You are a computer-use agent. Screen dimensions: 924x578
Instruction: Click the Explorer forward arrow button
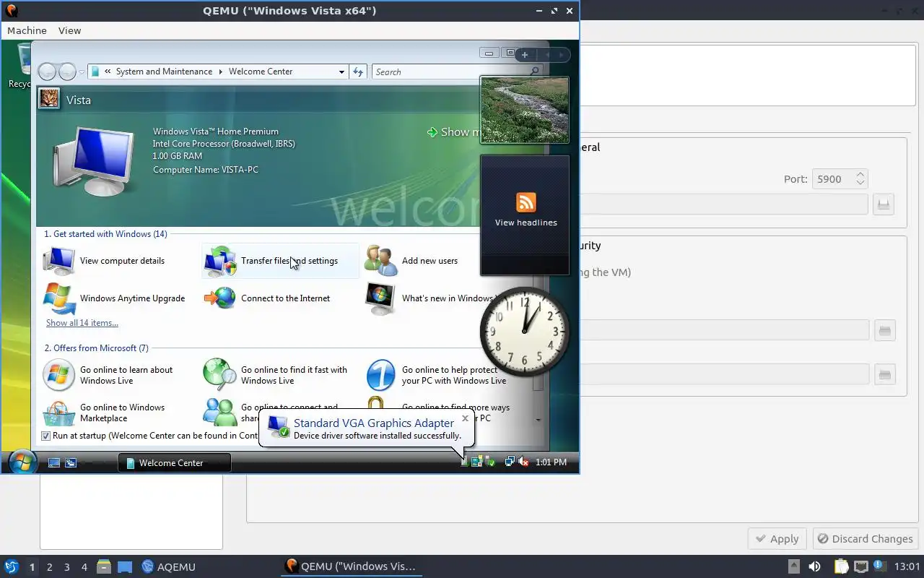(67, 72)
